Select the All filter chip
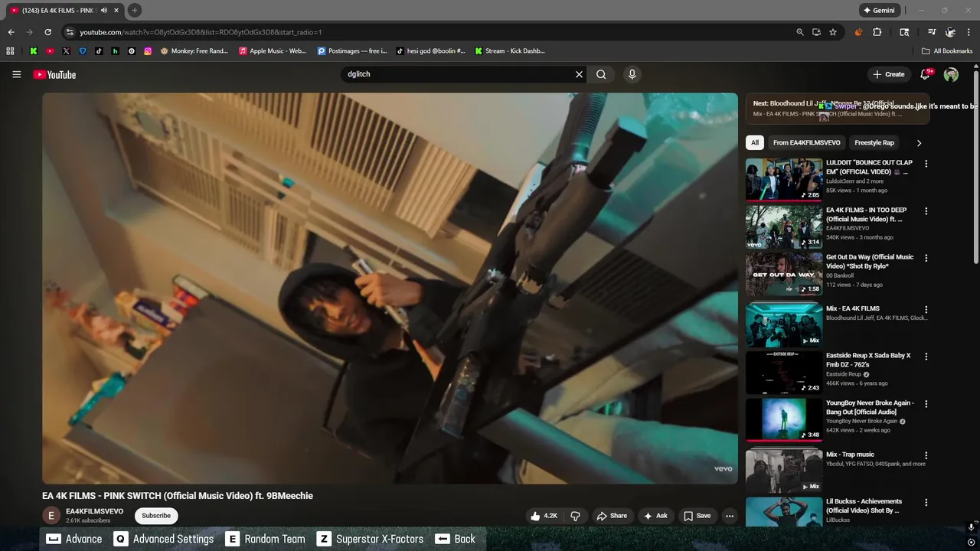This screenshot has height=551, width=980. tap(755, 142)
